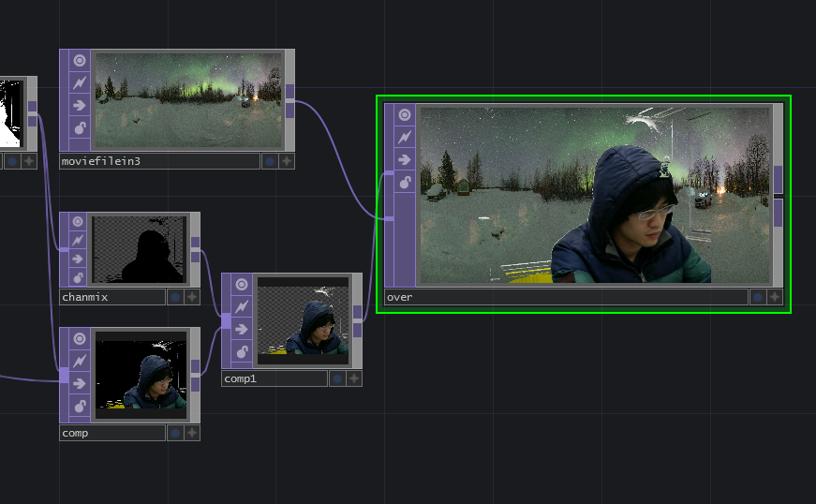This screenshot has height=504, width=816.
Task: Click bypass arrow flag on comp1 node
Action: pos(242,329)
